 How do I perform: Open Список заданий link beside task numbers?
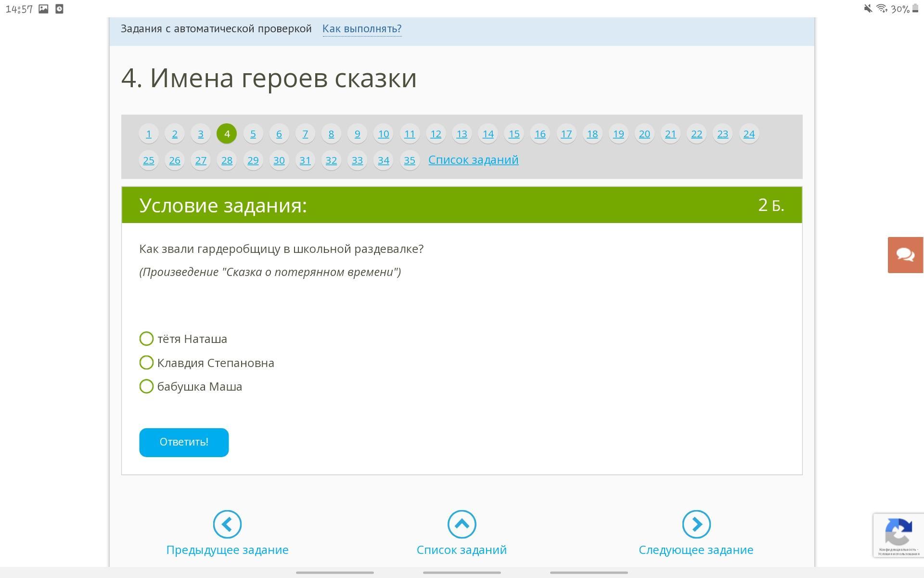tap(473, 160)
